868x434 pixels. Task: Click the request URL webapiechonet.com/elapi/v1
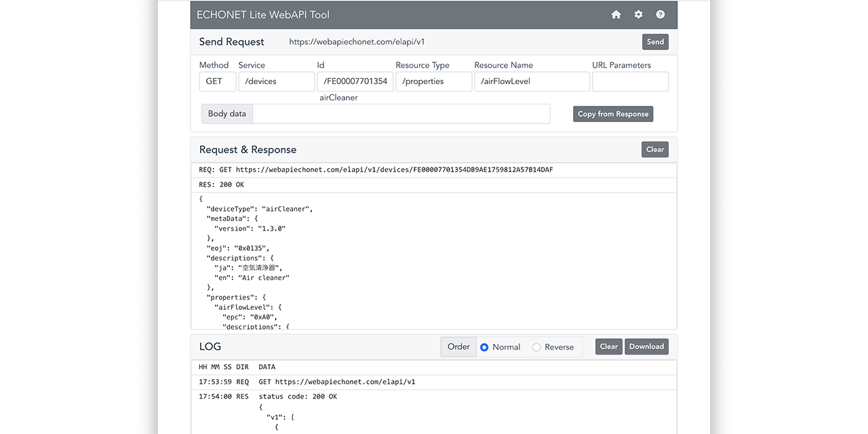(x=357, y=41)
